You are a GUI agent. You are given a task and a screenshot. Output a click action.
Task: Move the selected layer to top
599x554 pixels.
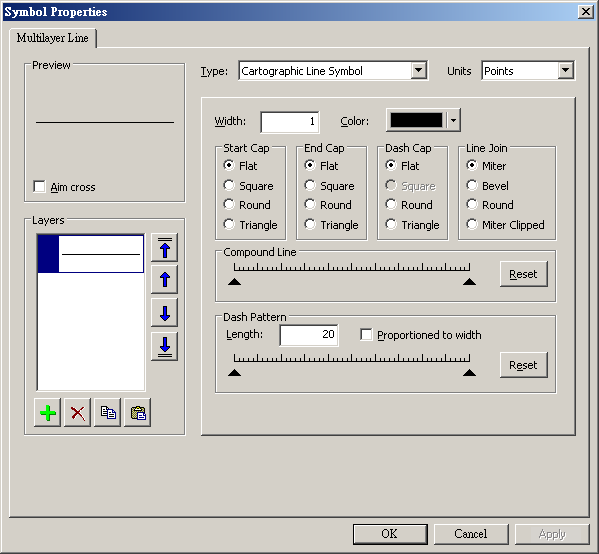coord(165,248)
